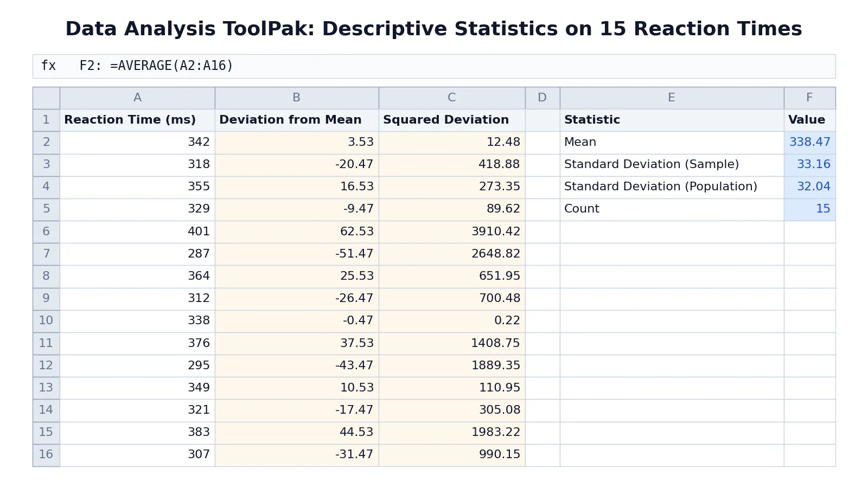Select column B header
The height and width of the screenshot is (488, 868).
pos(297,98)
